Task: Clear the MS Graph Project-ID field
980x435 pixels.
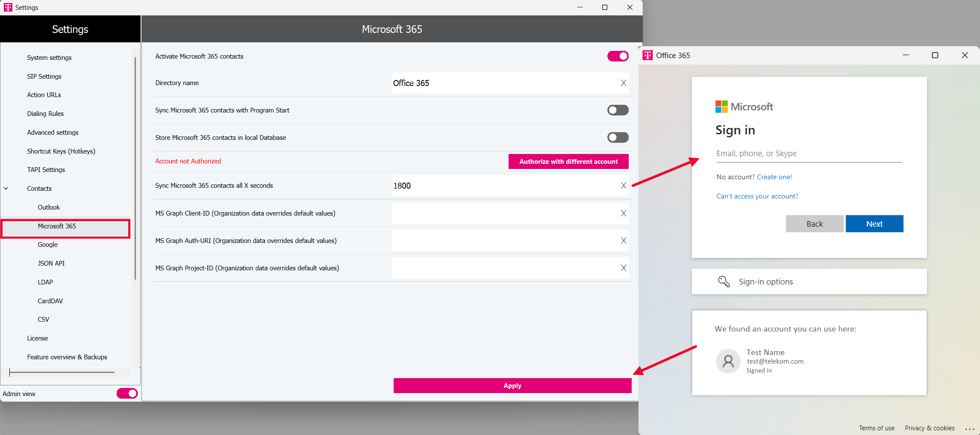Action: (x=623, y=268)
